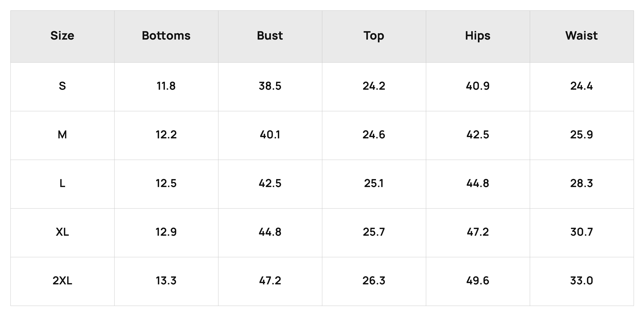
Task: Click the Waist column header
Action: (582, 36)
